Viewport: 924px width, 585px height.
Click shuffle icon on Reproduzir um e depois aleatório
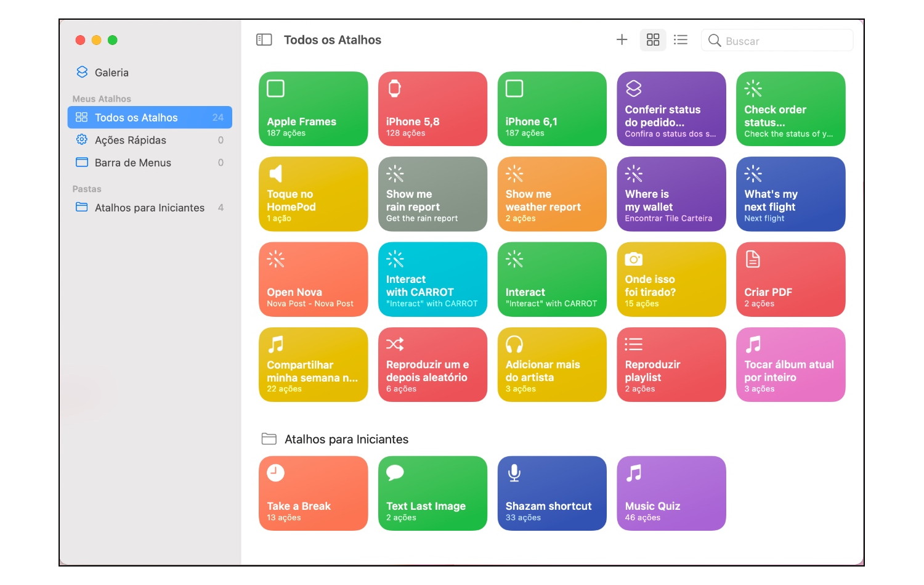tap(395, 344)
